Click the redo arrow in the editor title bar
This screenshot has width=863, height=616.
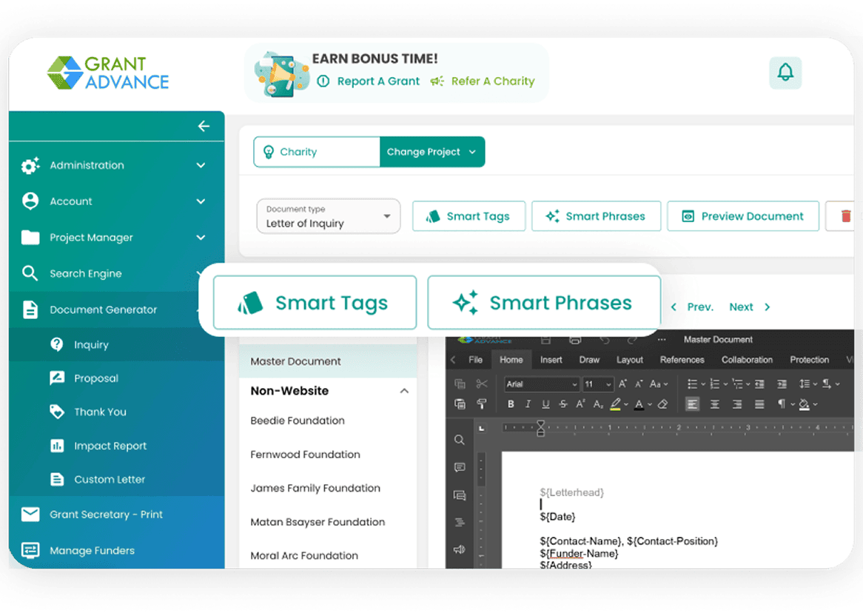(x=632, y=340)
